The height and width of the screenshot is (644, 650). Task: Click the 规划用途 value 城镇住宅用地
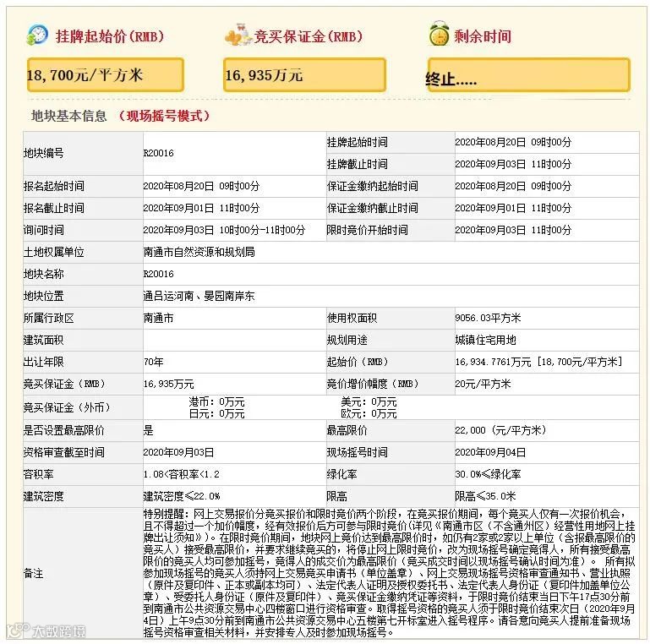point(485,340)
